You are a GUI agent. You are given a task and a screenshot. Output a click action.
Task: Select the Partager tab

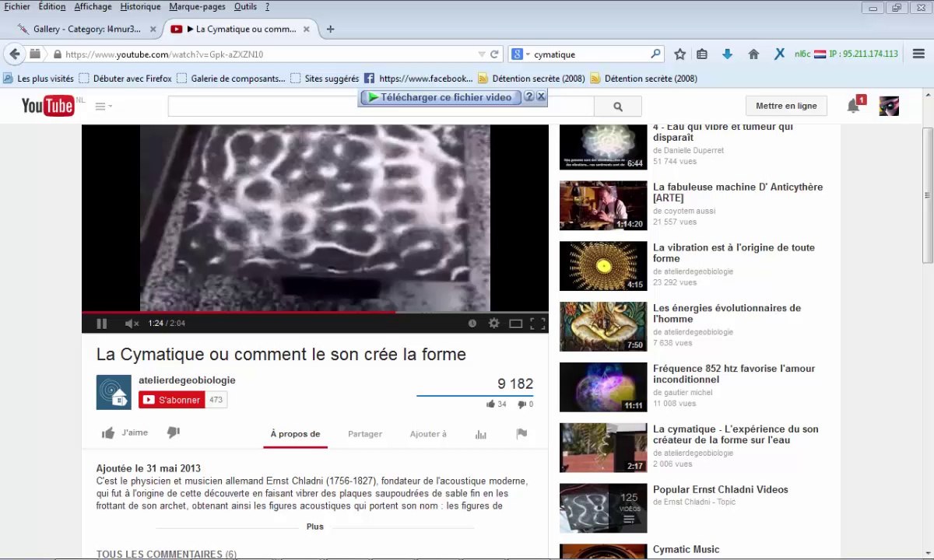pyautogui.click(x=365, y=434)
